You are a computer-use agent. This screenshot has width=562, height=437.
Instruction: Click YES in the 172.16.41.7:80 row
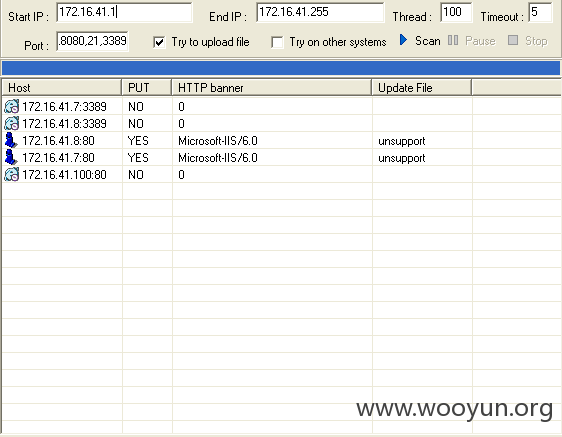click(138, 158)
